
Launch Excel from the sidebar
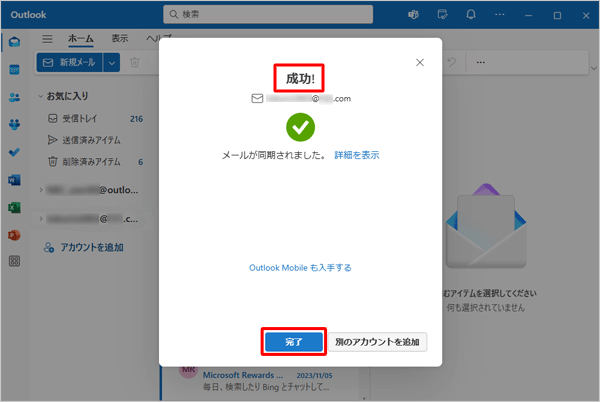(x=14, y=207)
